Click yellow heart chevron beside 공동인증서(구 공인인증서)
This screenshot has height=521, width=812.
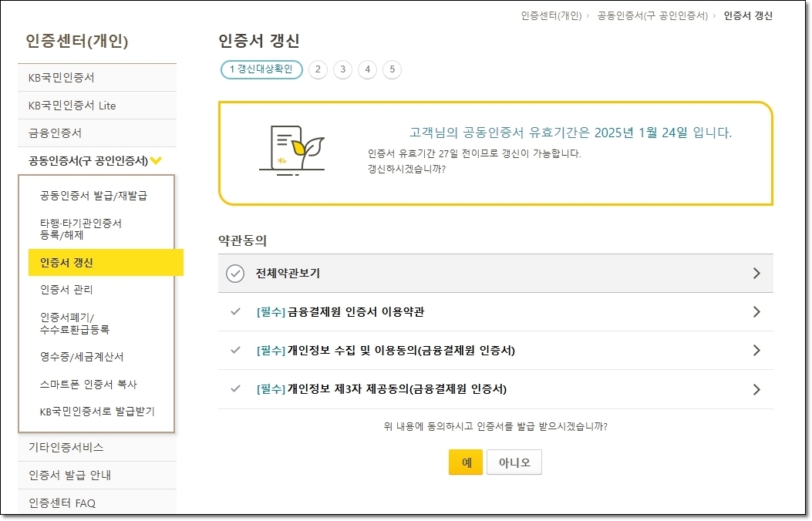click(156, 161)
